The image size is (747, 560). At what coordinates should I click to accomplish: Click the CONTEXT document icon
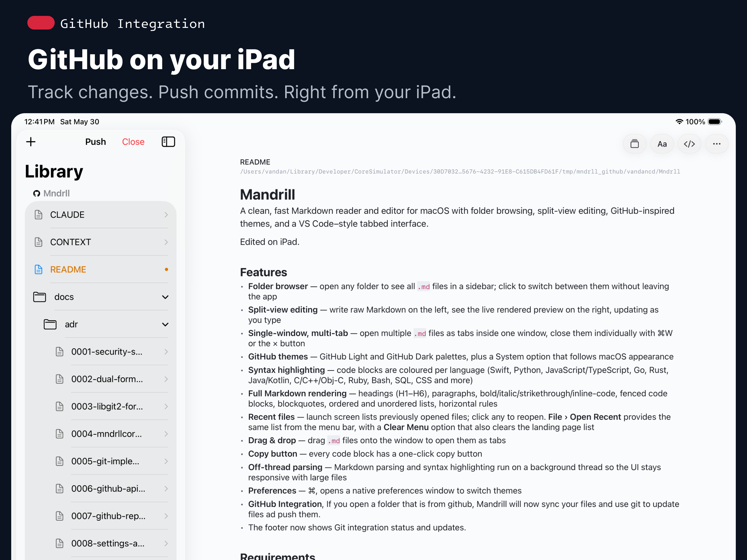coord(39,242)
